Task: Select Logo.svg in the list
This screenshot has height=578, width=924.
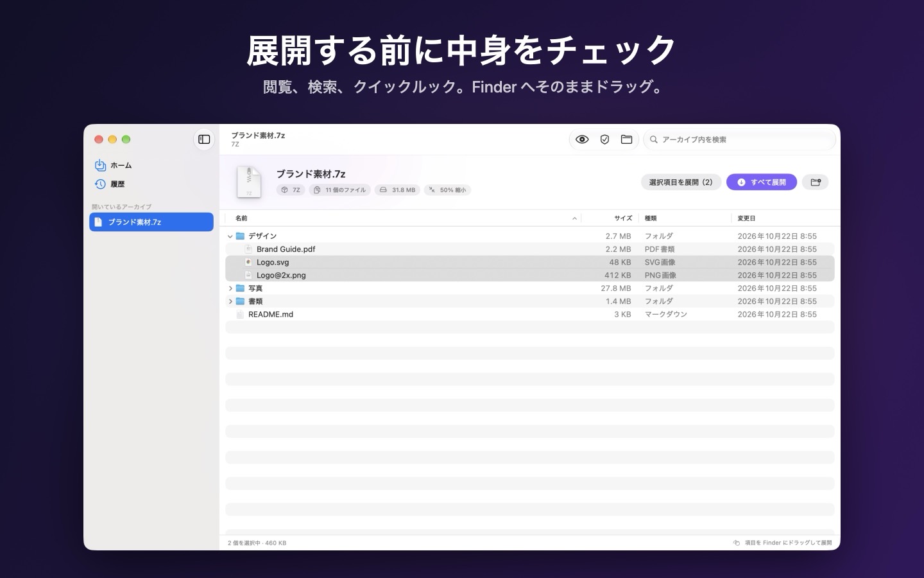Action: [530, 262]
